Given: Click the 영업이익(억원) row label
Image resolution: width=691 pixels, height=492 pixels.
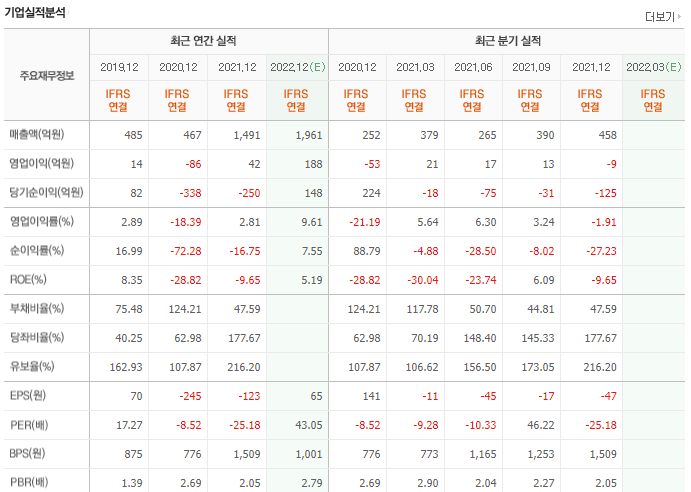Looking at the screenshot, I should [41, 164].
